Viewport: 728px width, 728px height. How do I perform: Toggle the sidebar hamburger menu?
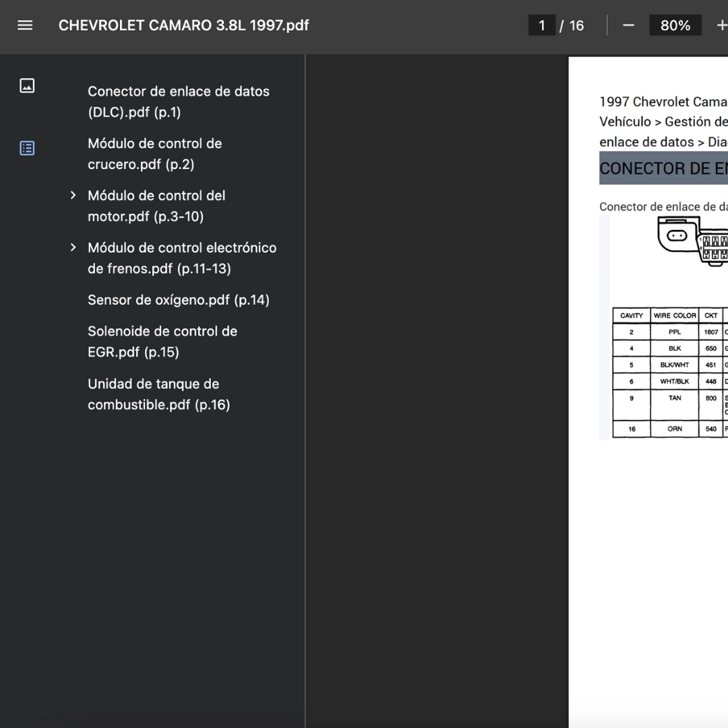25,26
